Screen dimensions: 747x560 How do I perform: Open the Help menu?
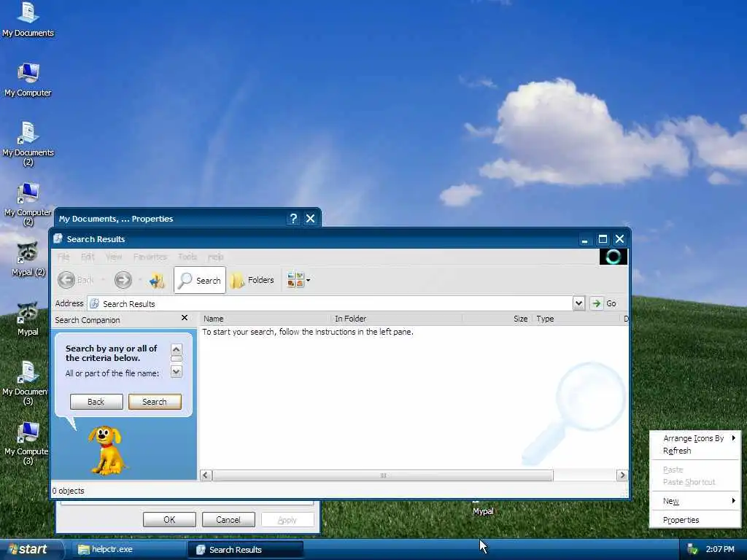pyautogui.click(x=216, y=257)
